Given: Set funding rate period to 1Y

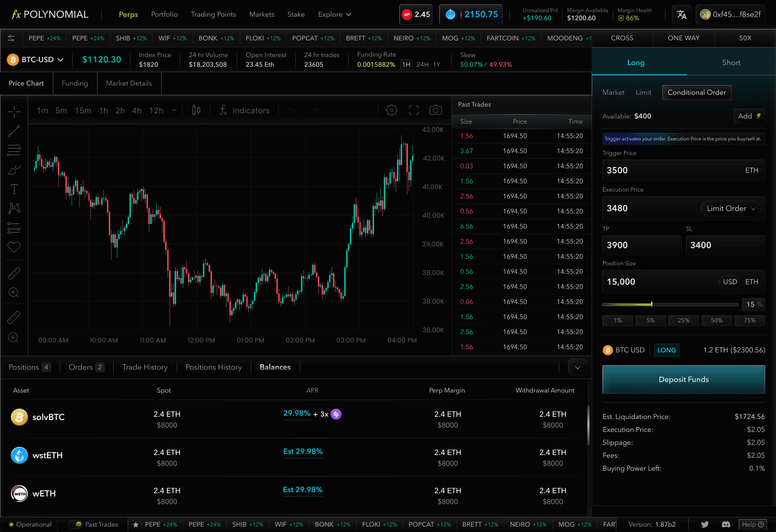Looking at the screenshot, I should click(436, 65).
